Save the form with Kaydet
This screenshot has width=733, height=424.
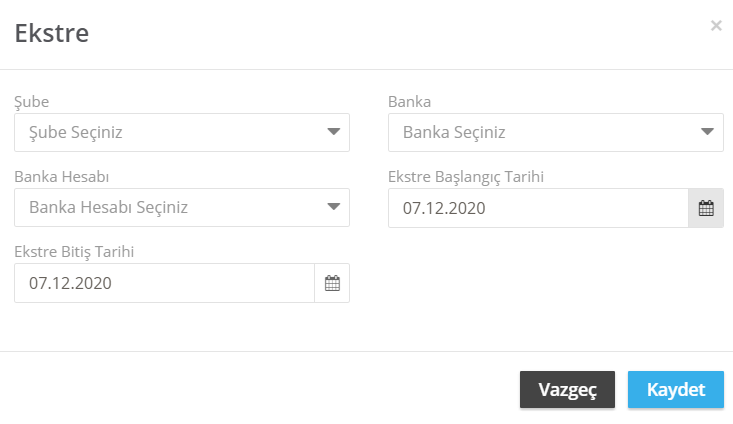tap(676, 389)
